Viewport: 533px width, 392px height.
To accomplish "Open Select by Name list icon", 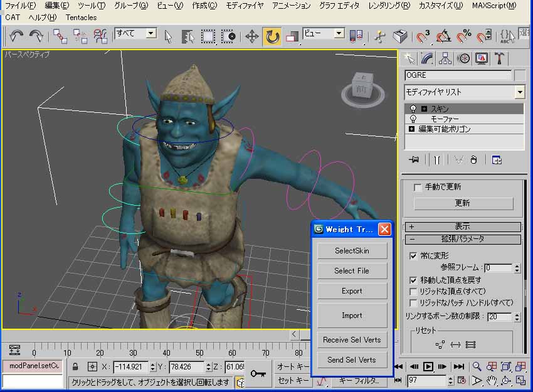I will (187, 36).
